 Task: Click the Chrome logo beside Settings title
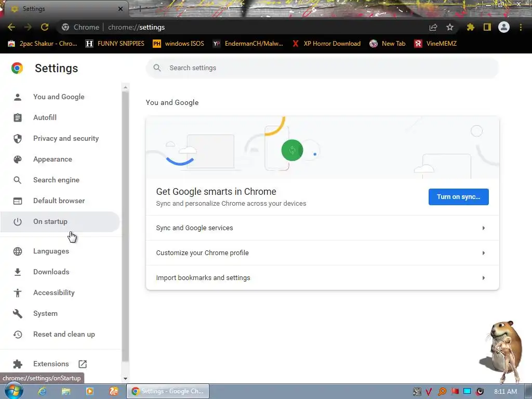pos(17,68)
